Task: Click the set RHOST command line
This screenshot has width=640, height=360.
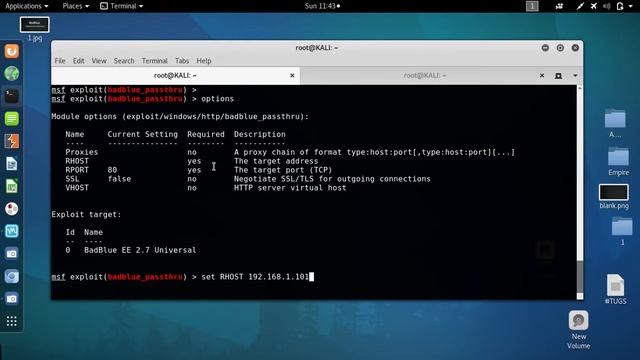Action: [182, 277]
